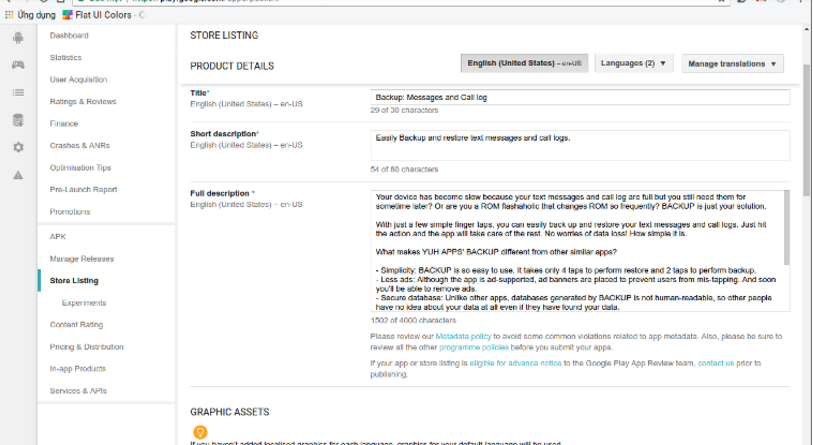Click the page vertical scrollbar
Viewport: 813px width, 445px height.
coord(807,130)
